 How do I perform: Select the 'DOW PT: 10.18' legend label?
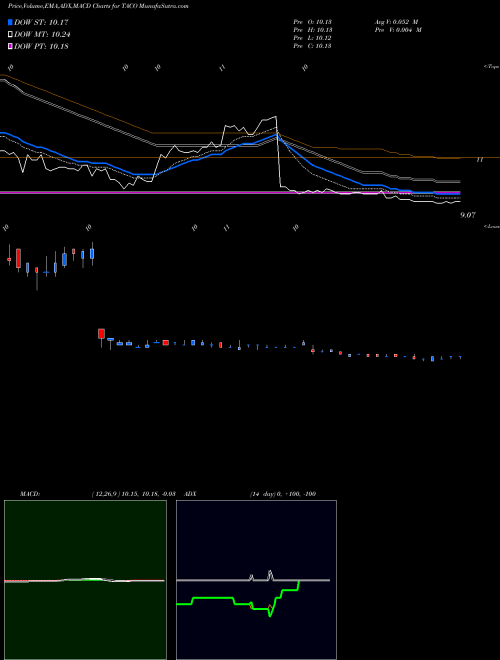(41, 46)
